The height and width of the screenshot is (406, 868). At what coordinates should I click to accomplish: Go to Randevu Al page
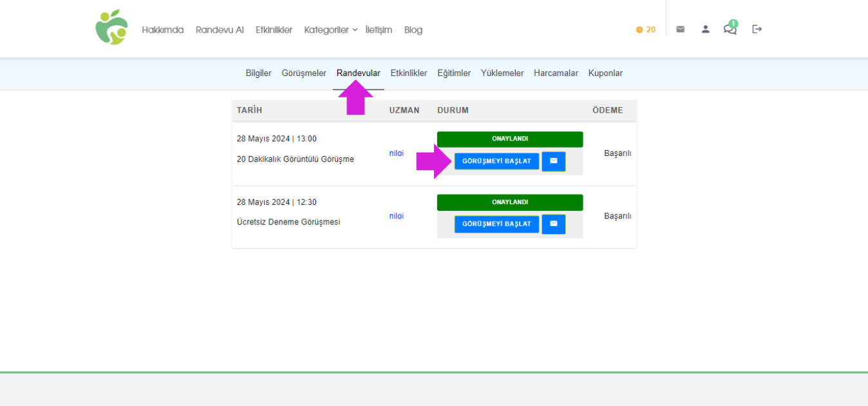coord(220,30)
